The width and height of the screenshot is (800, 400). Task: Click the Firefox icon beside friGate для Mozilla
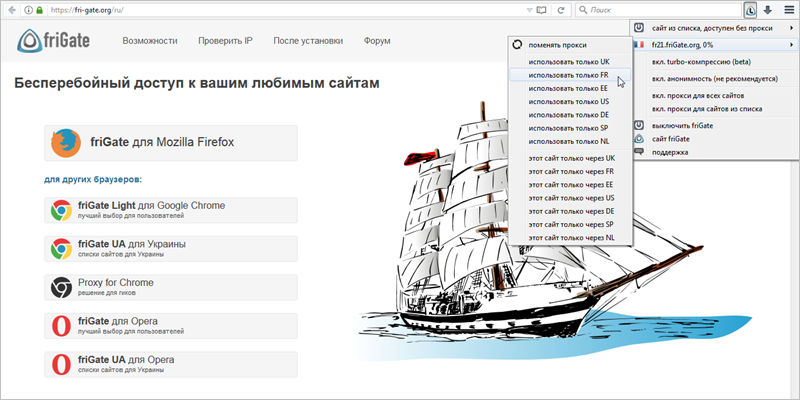coord(66,143)
